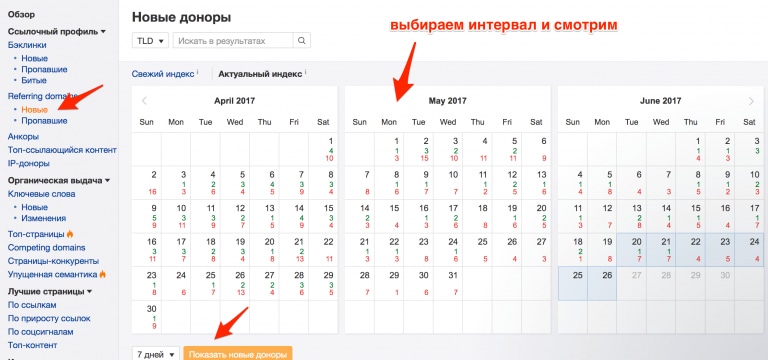The width and height of the screenshot is (768, 360).
Task: Click the Показать новые доноры button
Action: tap(238, 354)
